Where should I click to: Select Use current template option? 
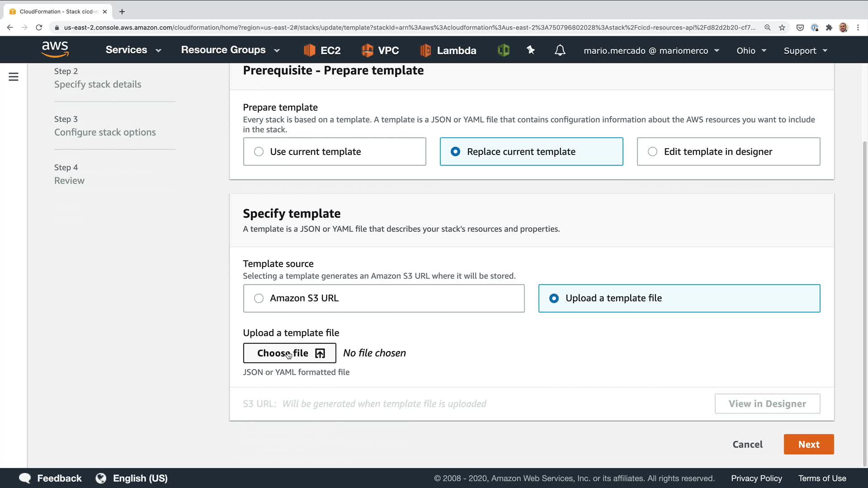tap(259, 152)
